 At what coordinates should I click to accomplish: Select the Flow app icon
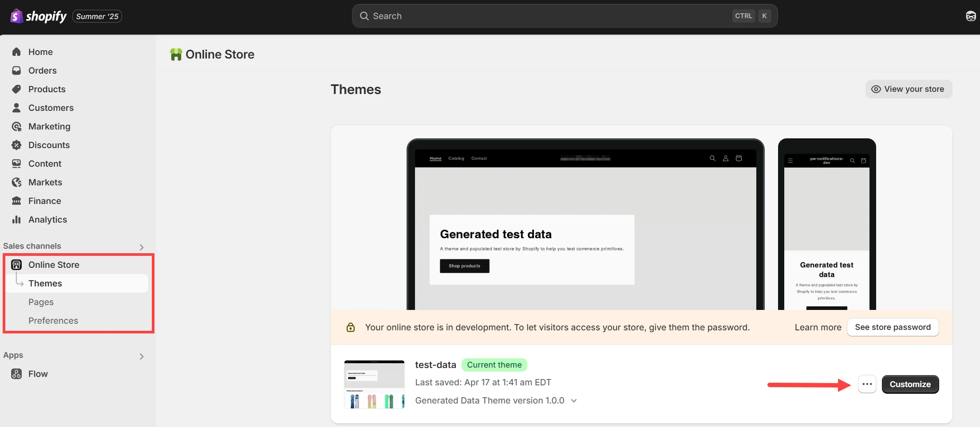[16, 373]
